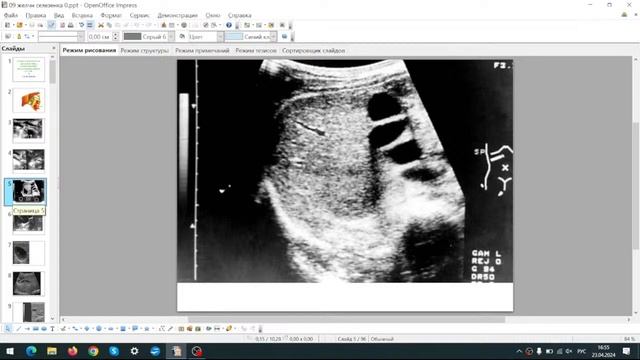Open the line style dropdown
The image size is (640, 360).
(x=81, y=36)
